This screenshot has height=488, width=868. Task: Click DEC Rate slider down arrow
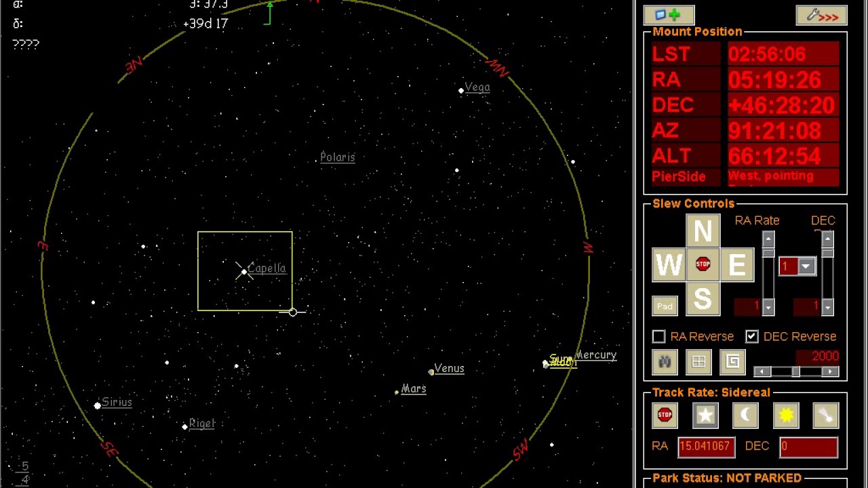coord(827,308)
